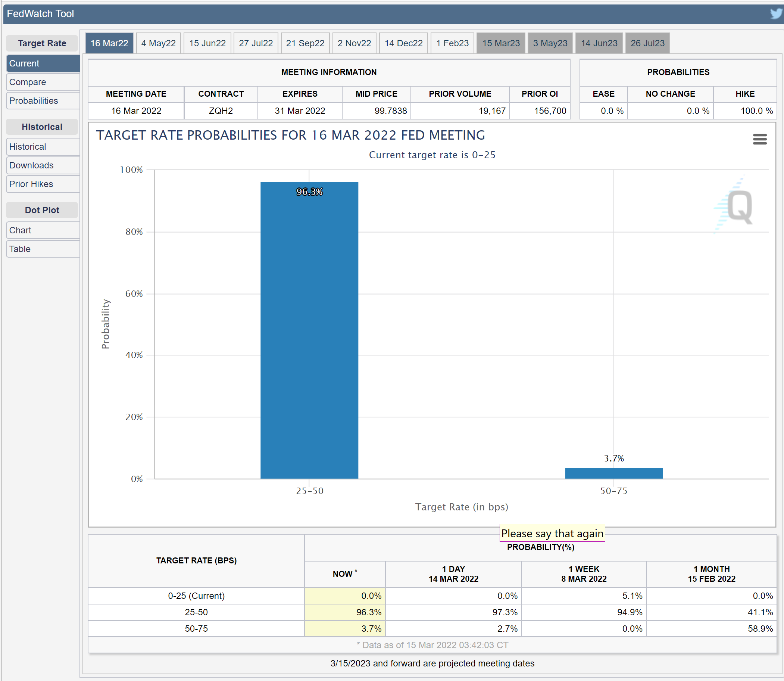Viewport: 784px width, 681px height.
Task: Click the 25-50 bps probability bar
Action: (309, 331)
